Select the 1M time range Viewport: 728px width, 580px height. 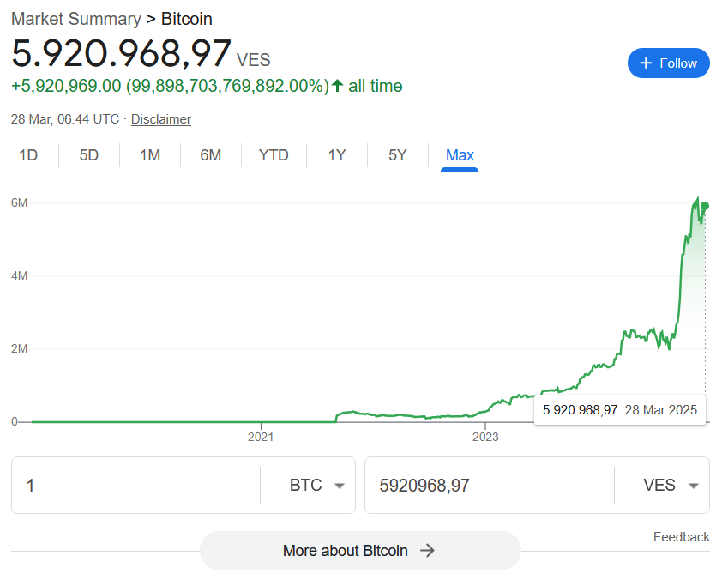click(150, 155)
